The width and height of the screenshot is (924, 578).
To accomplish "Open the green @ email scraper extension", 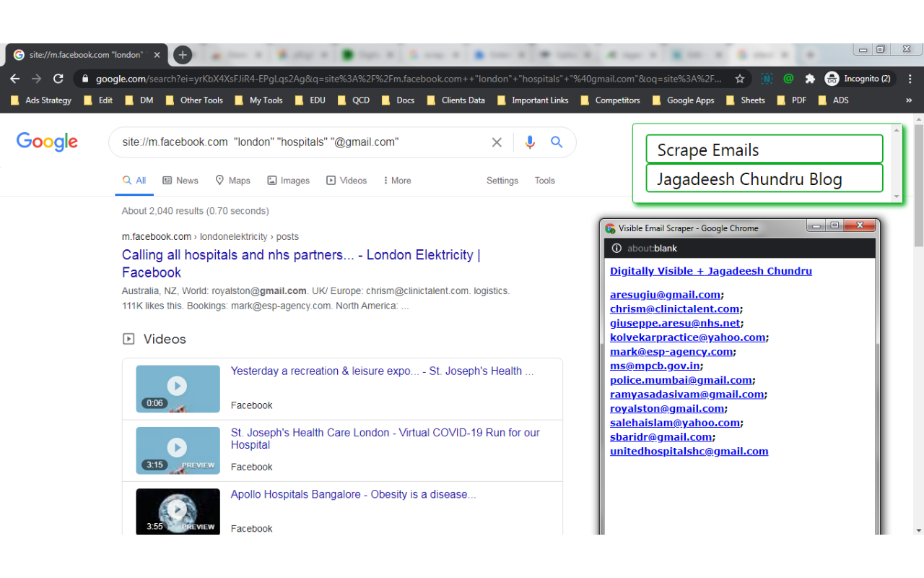I will pyautogui.click(x=788, y=79).
